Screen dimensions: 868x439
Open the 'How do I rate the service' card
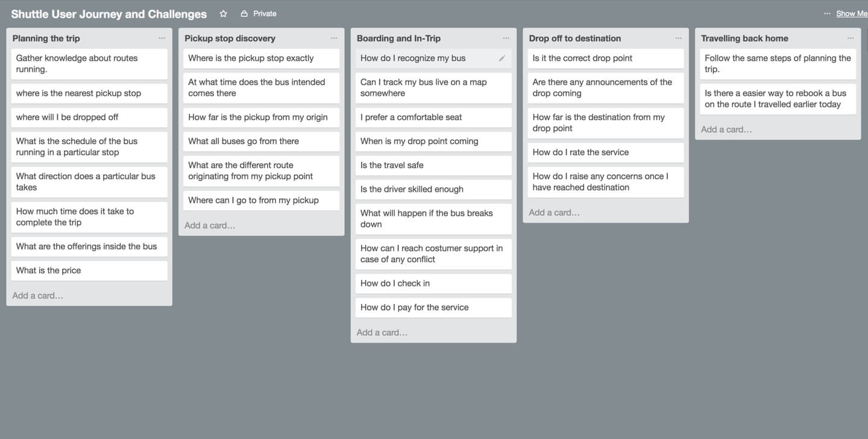tap(606, 153)
